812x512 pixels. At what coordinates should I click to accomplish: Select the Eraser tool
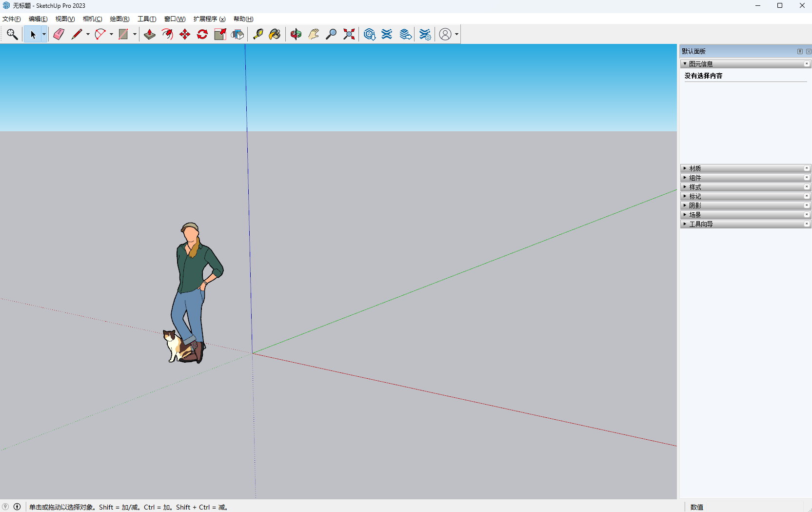point(59,34)
